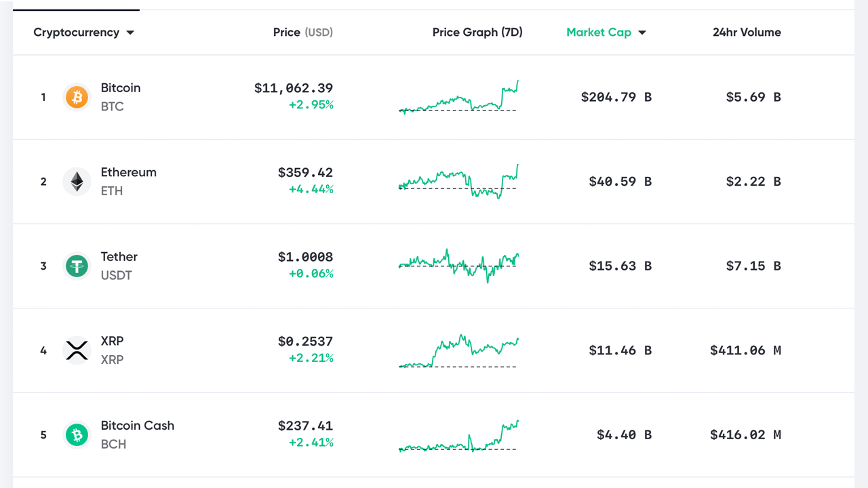View Bitcoin Cash 7-day price sparkline
The image size is (868, 488).
click(458, 435)
